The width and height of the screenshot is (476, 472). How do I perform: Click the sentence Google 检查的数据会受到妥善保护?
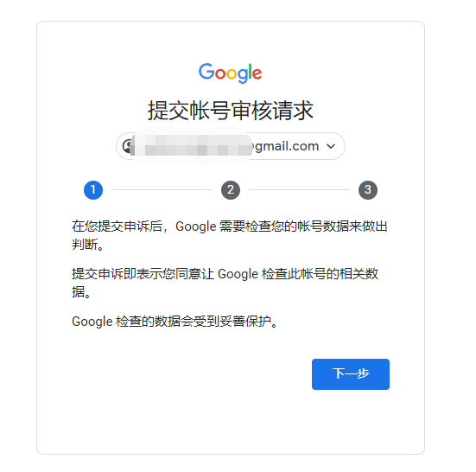175,322
